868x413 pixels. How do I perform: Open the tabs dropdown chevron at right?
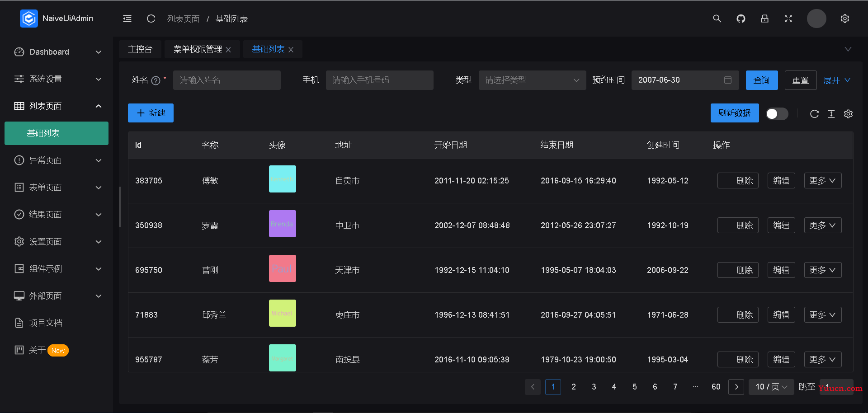click(848, 49)
